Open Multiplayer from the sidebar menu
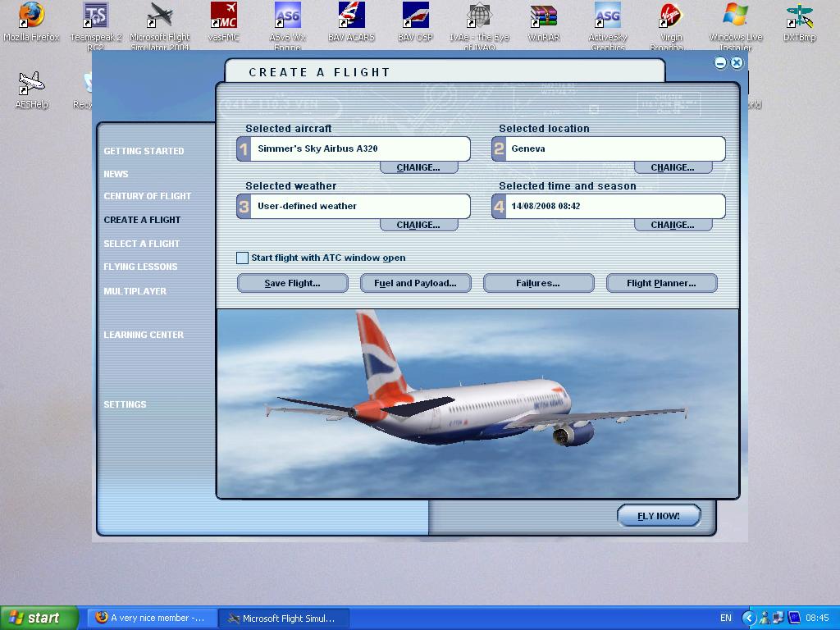 pyautogui.click(x=135, y=291)
